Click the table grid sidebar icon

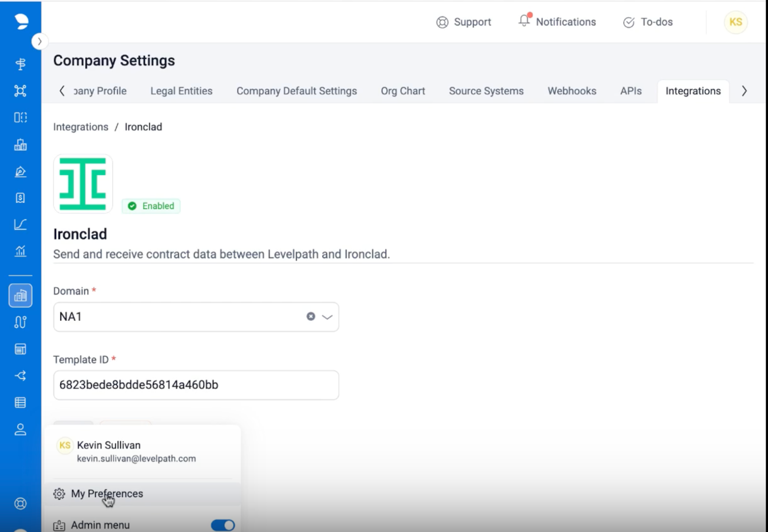(20, 402)
